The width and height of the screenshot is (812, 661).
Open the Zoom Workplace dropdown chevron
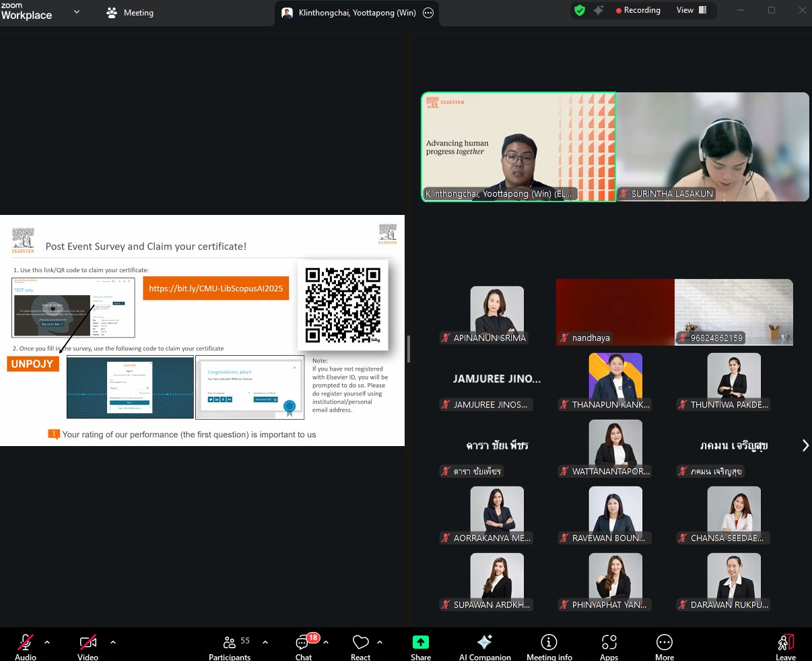coord(77,11)
